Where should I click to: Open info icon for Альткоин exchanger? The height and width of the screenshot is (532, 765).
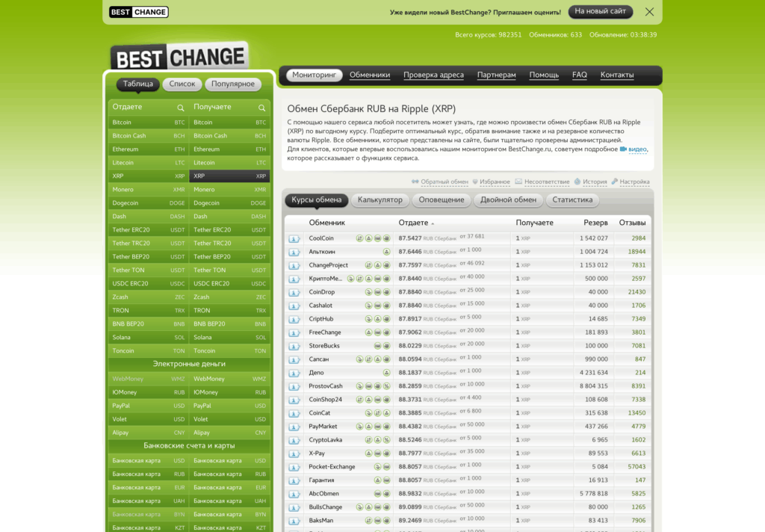[x=294, y=253]
